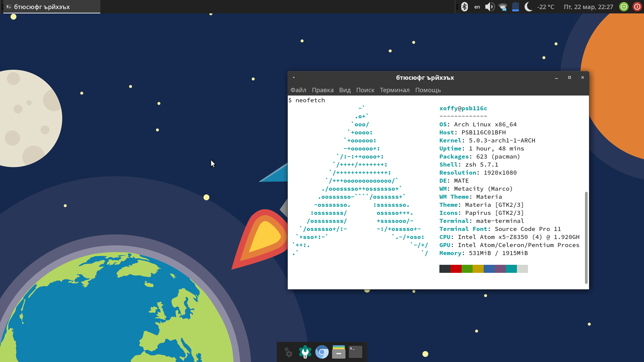
Task: Select the terminal task in top panel
Action: tap(52, 7)
